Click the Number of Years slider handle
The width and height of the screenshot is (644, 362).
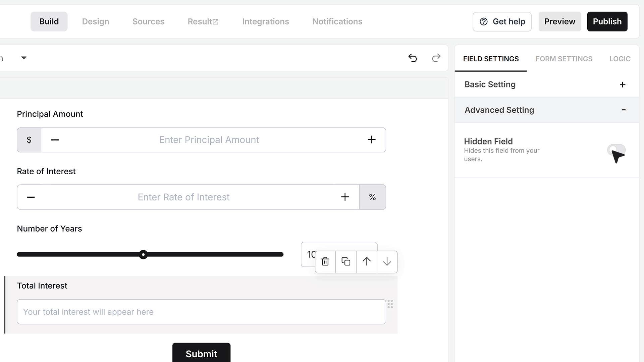pyautogui.click(x=143, y=254)
